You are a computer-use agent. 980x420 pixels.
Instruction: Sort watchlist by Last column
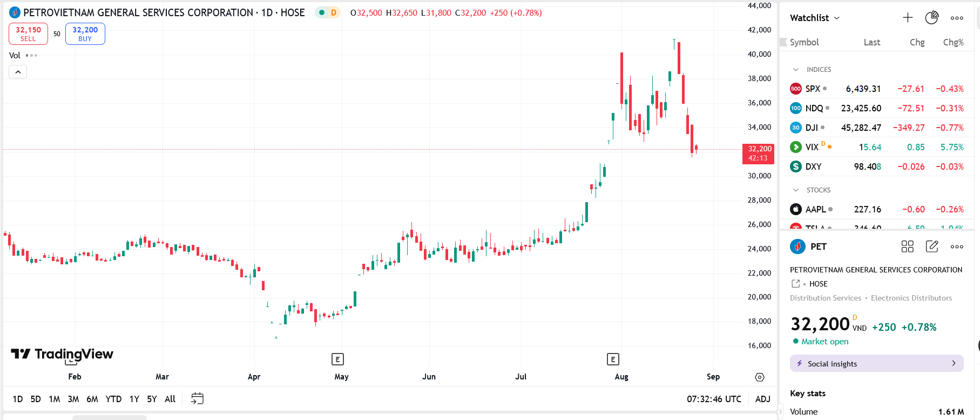(x=871, y=42)
